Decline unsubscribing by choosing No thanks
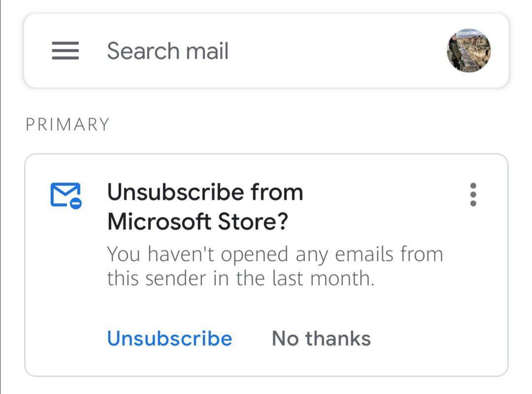The width and height of the screenshot is (532, 394). 321,339
